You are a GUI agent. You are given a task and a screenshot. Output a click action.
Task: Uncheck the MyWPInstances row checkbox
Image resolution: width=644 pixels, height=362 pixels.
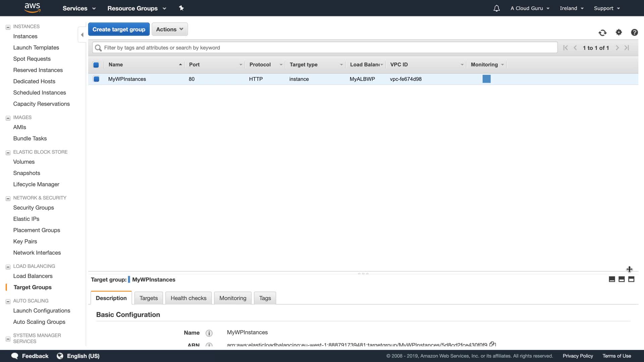pyautogui.click(x=96, y=79)
